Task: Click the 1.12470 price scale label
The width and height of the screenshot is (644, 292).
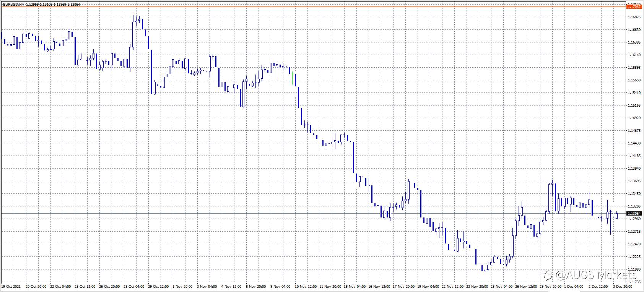Action: (x=634, y=244)
